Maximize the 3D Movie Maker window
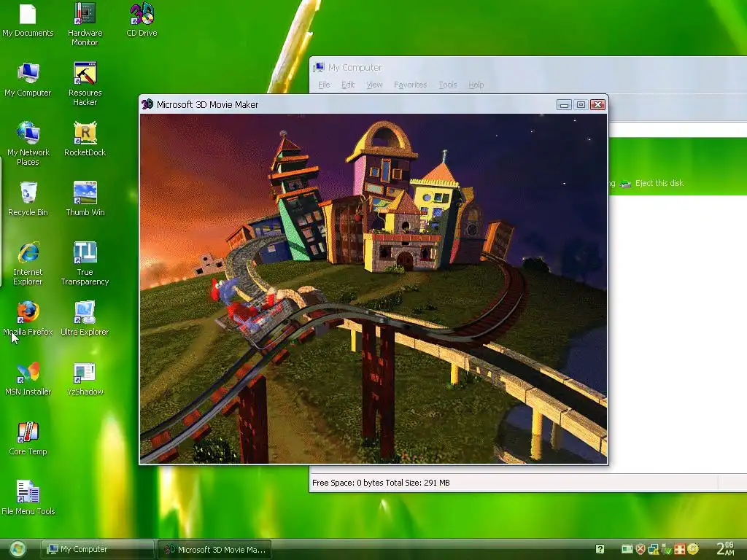The height and width of the screenshot is (560, 747). tap(581, 104)
